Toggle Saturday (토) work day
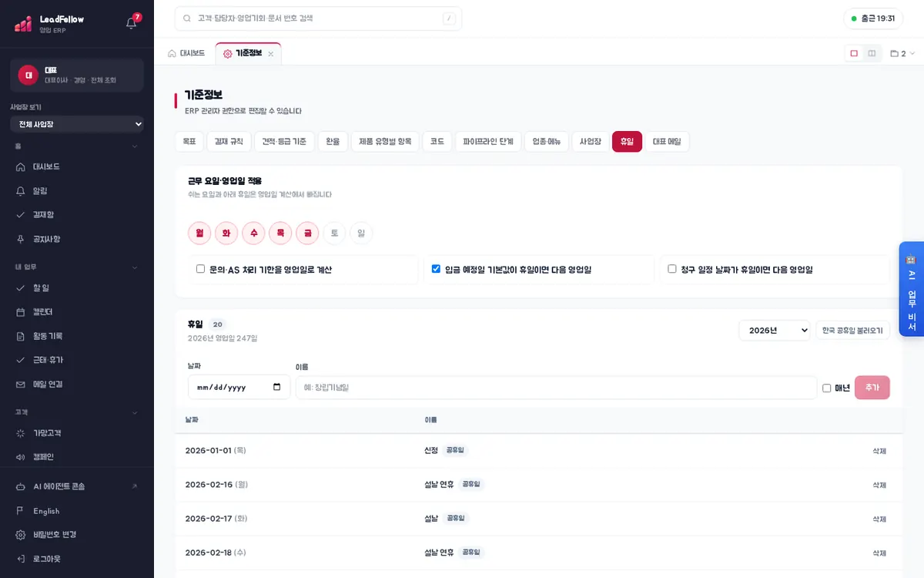Viewport: 924px width, 578px height. pos(334,233)
